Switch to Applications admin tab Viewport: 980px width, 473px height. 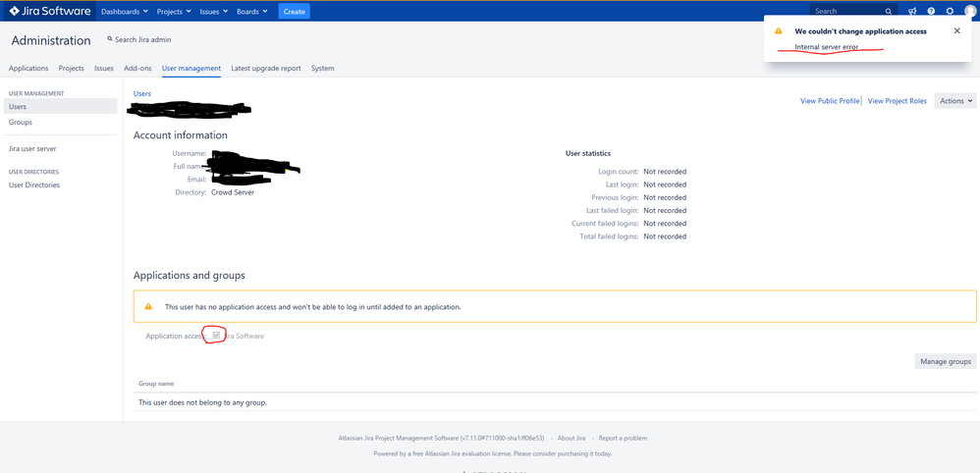(x=28, y=68)
